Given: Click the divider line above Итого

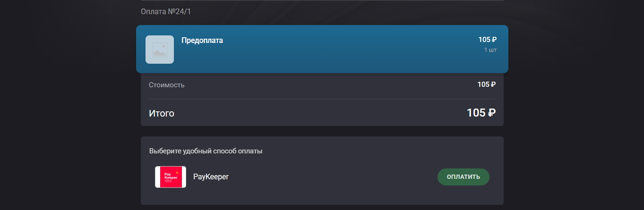Looking at the screenshot, I should (322, 99).
